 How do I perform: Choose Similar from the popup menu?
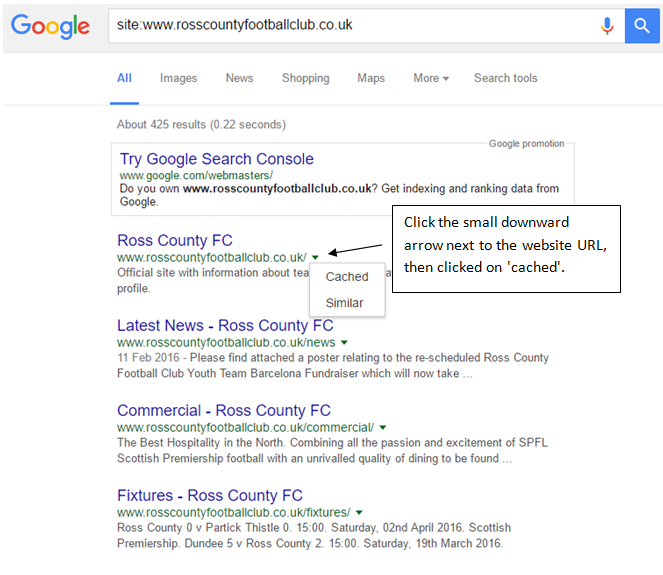pyautogui.click(x=344, y=303)
